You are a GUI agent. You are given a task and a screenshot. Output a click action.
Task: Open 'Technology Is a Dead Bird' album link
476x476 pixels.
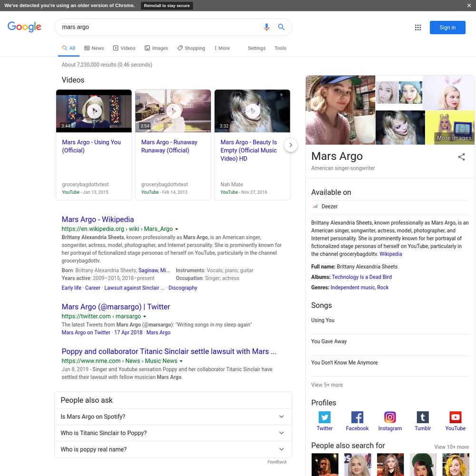coord(362,277)
